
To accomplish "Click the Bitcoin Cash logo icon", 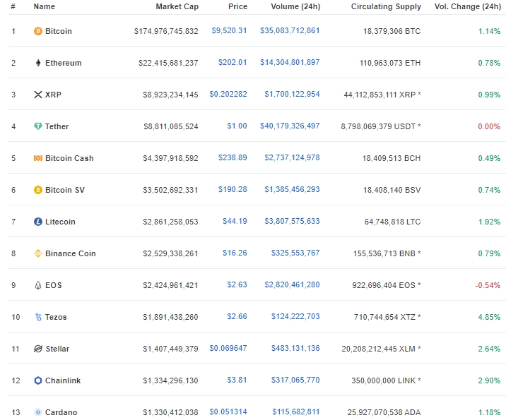I will point(38,158).
